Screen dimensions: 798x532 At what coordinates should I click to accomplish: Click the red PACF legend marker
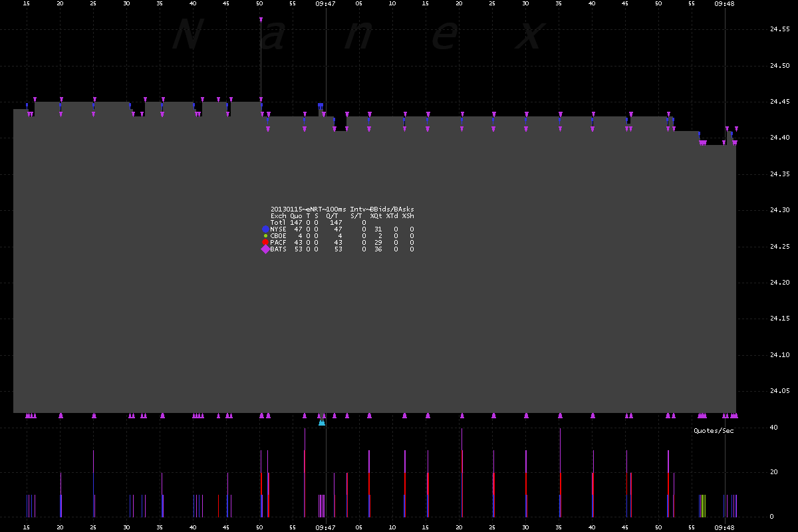tap(265, 242)
